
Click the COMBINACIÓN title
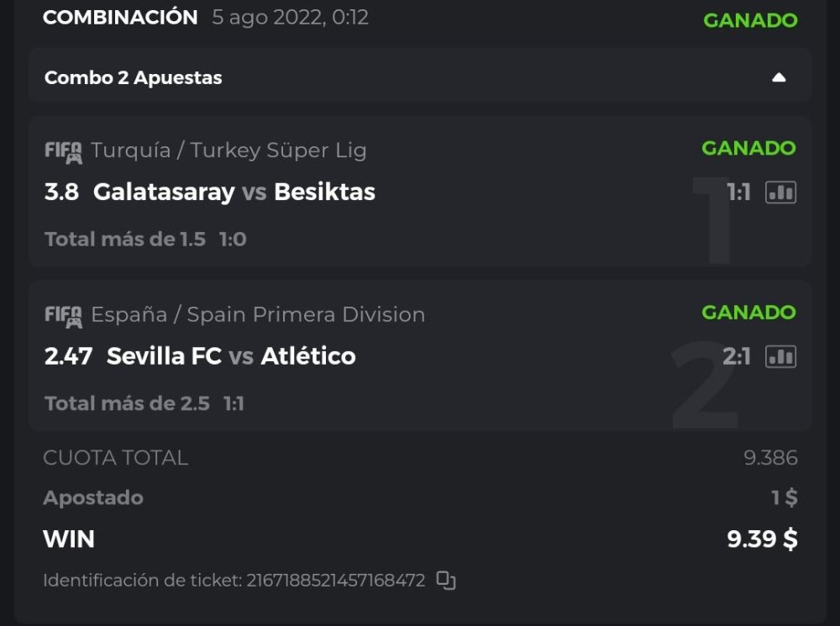coord(120,18)
